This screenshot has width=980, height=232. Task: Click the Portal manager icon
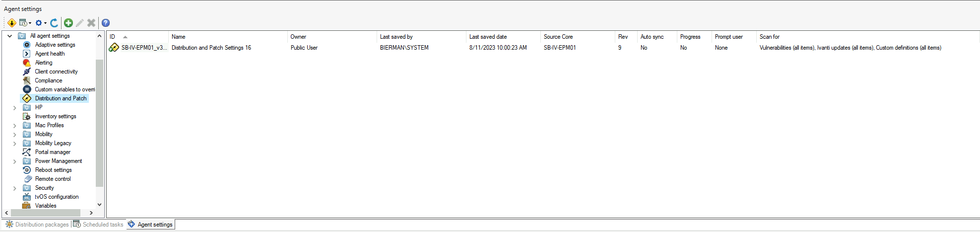(27, 152)
